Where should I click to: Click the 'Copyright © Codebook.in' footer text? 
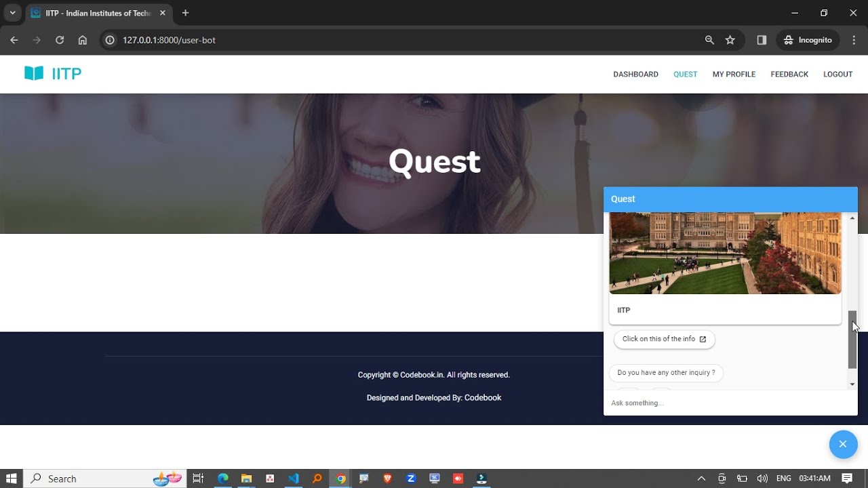coord(434,375)
